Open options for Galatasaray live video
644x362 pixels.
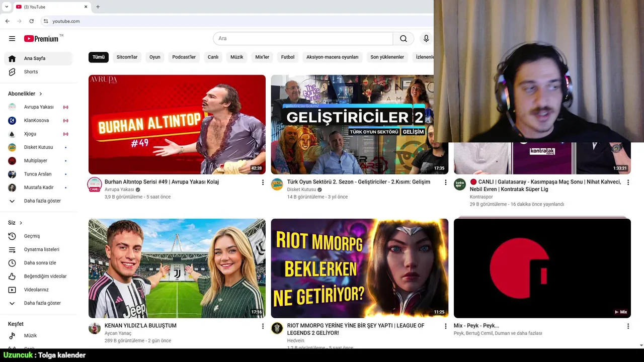click(628, 183)
